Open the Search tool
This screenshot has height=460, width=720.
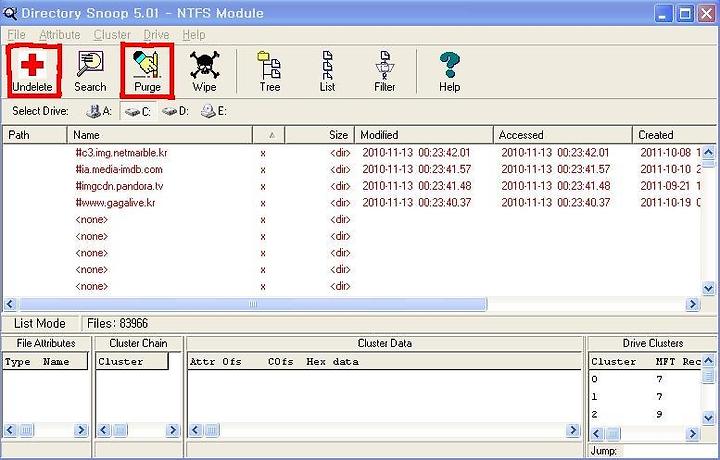pos(90,71)
